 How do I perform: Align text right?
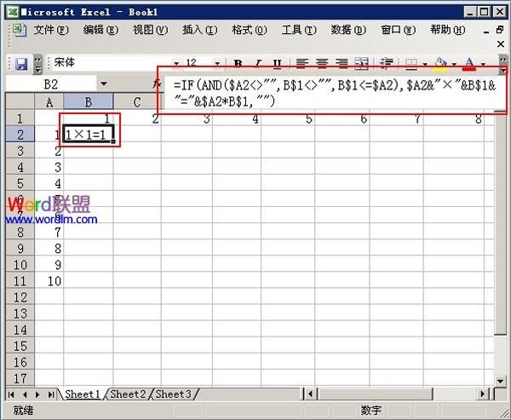point(342,63)
